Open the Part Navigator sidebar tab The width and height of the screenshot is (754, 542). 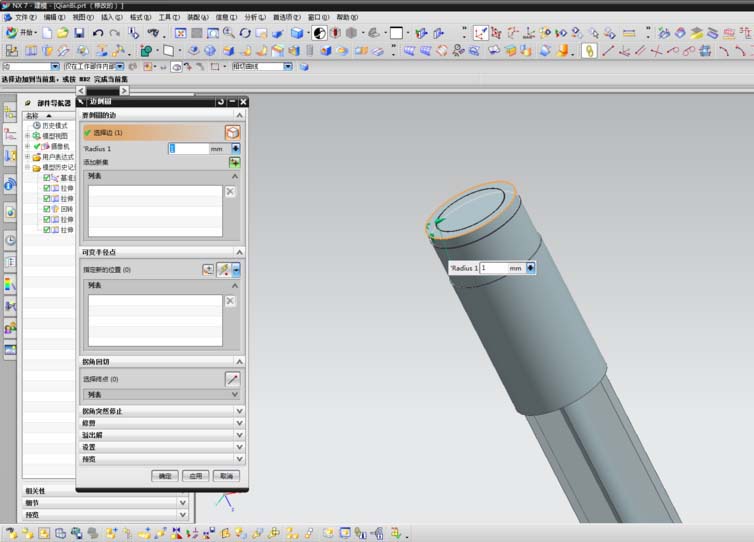[x=10, y=135]
